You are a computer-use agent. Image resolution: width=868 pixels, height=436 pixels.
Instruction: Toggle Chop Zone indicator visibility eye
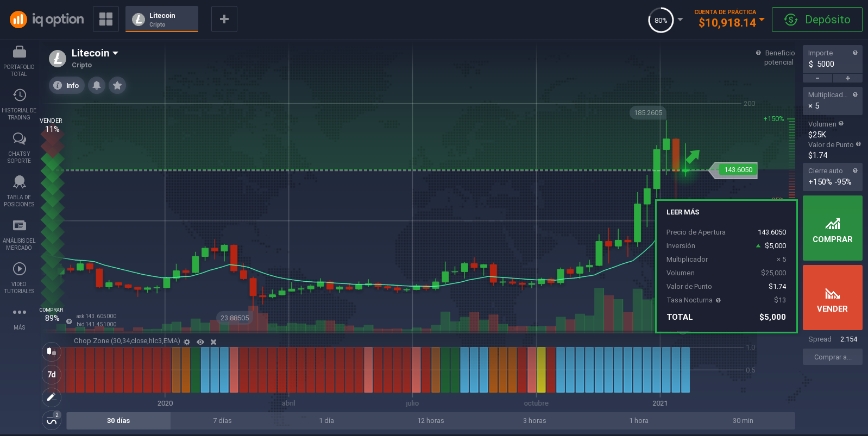[x=200, y=342]
